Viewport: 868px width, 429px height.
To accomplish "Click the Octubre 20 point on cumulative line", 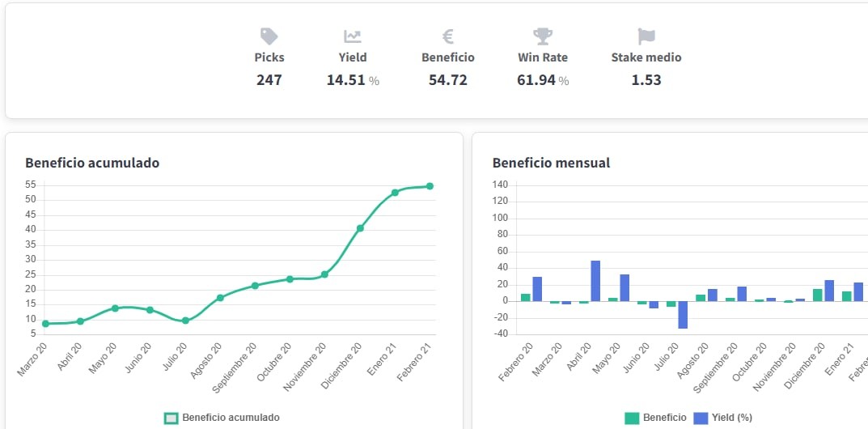I will 290,279.
